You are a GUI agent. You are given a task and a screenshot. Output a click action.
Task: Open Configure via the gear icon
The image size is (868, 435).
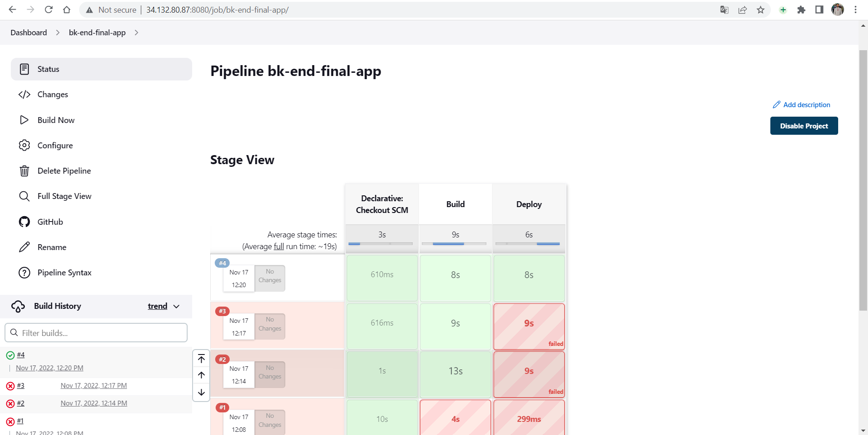click(x=24, y=145)
